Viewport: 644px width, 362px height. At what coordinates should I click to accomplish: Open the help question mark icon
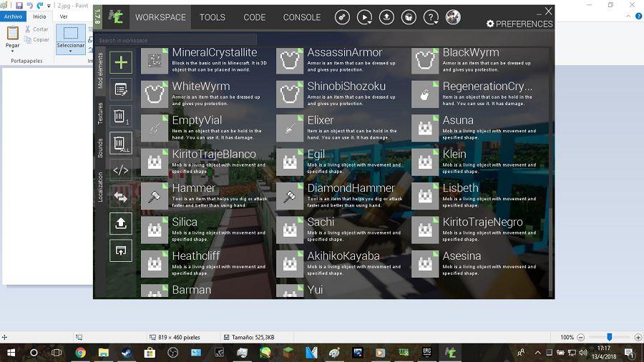[431, 17]
